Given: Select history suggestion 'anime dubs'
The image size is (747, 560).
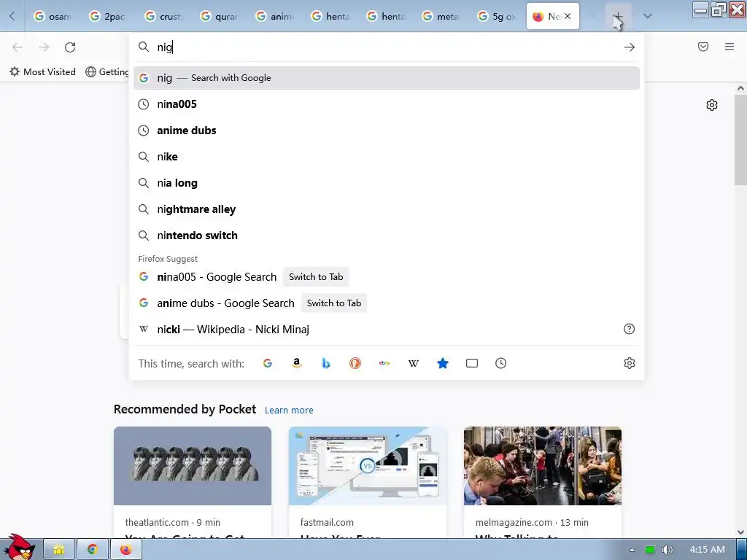Looking at the screenshot, I should (x=387, y=131).
